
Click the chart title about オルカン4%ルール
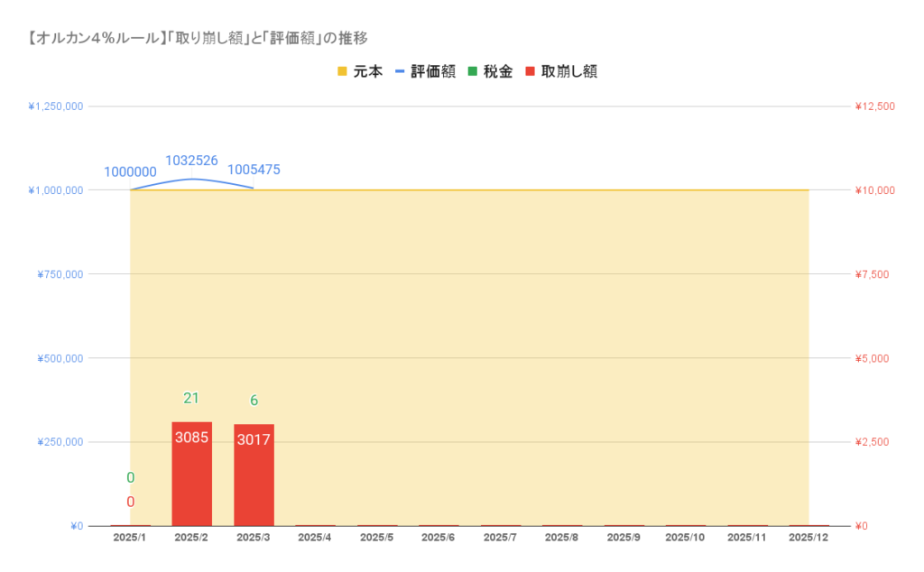pyautogui.click(x=198, y=38)
